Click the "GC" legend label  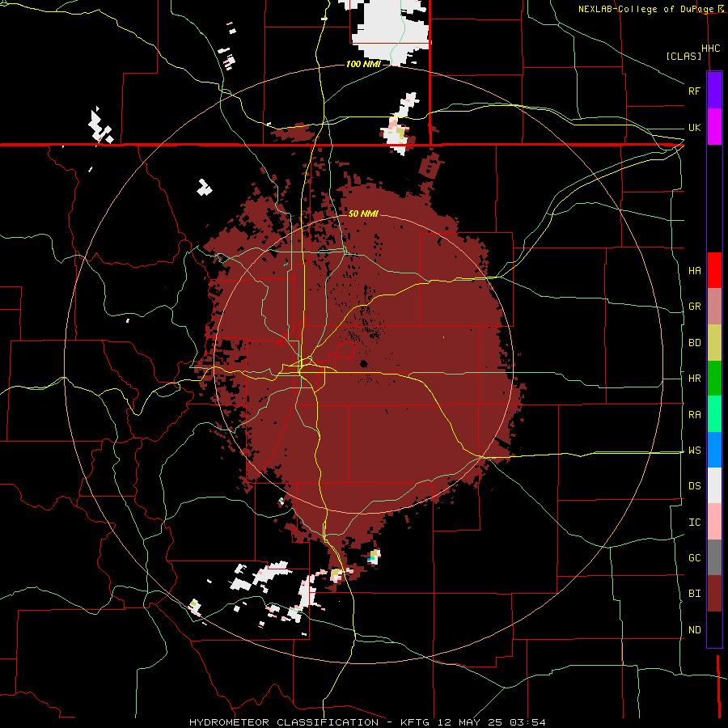pyautogui.click(x=695, y=558)
